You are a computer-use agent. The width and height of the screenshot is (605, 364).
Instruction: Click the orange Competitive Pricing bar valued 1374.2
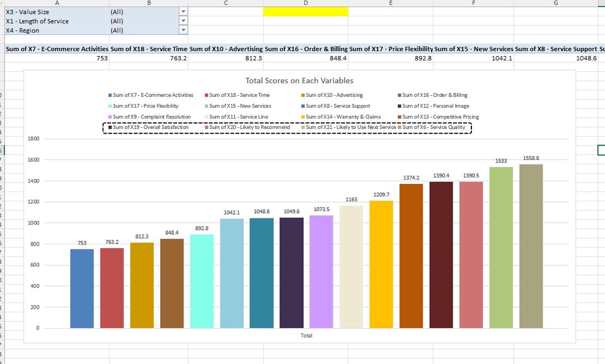(412, 256)
